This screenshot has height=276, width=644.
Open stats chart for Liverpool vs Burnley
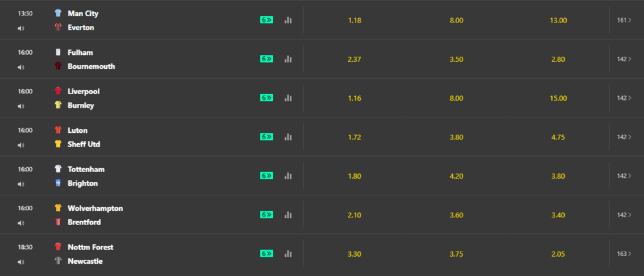[x=288, y=98]
